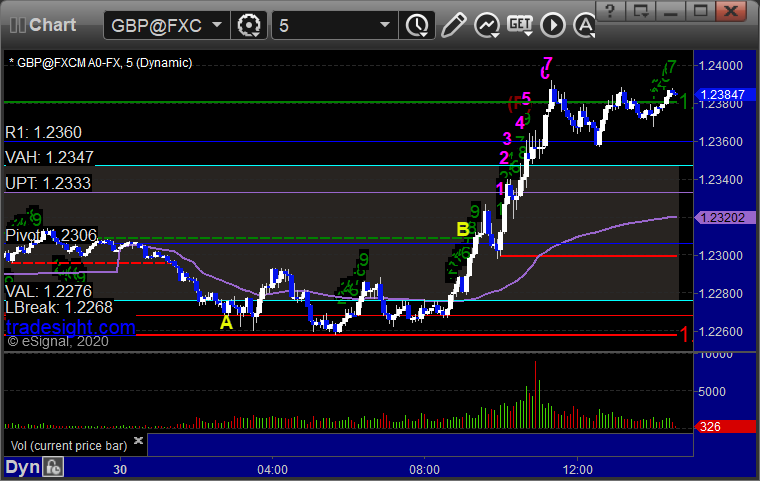Screen dimensions: 760x481
Task: Click the topmost magenta 7 count marker
Action: click(x=548, y=64)
